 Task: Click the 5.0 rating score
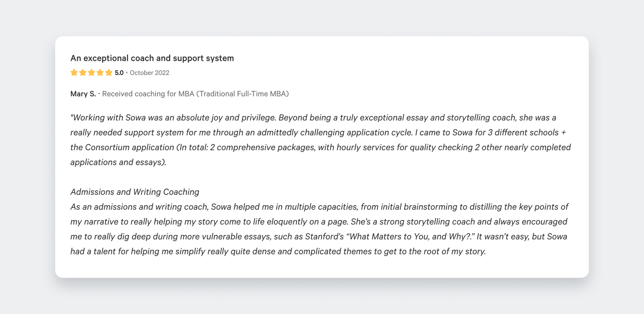click(x=119, y=73)
